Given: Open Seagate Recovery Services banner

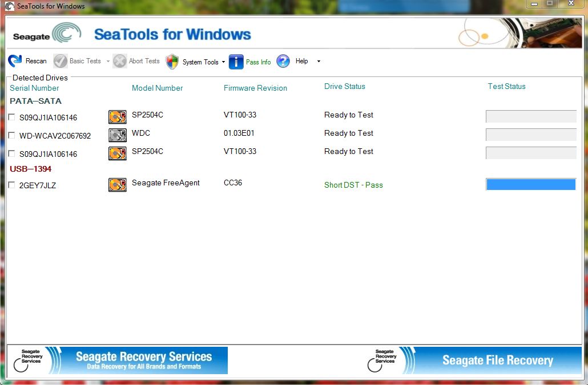Looking at the screenshot, I should 118,360.
